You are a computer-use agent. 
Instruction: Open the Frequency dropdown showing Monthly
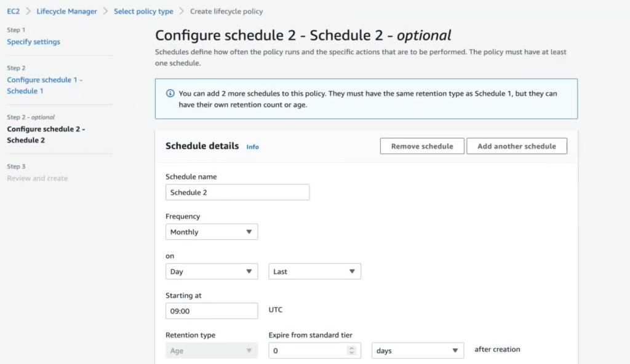point(211,232)
